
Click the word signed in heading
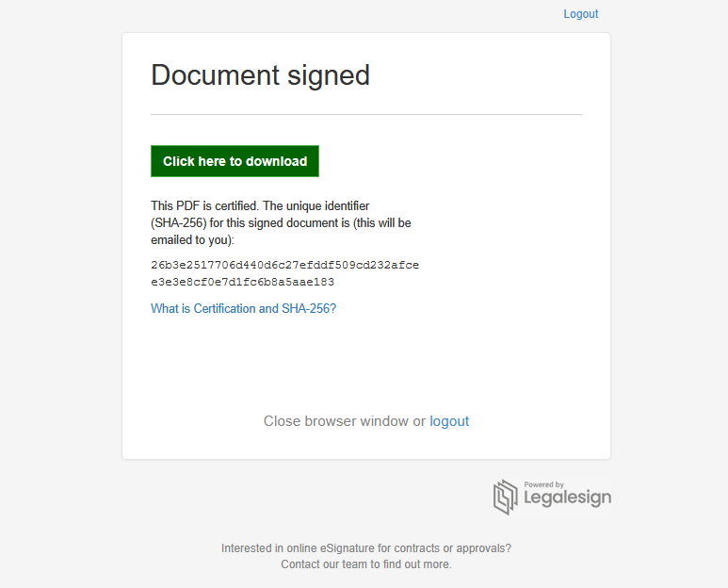point(329,76)
